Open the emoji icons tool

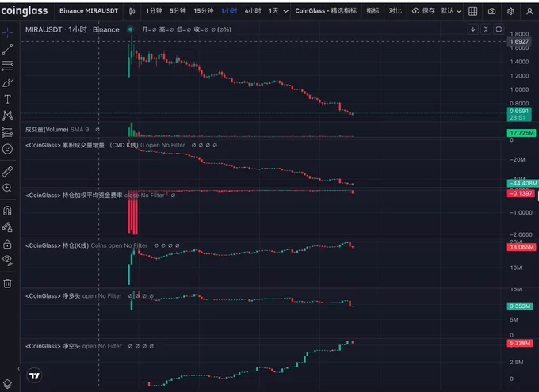pos(8,149)
